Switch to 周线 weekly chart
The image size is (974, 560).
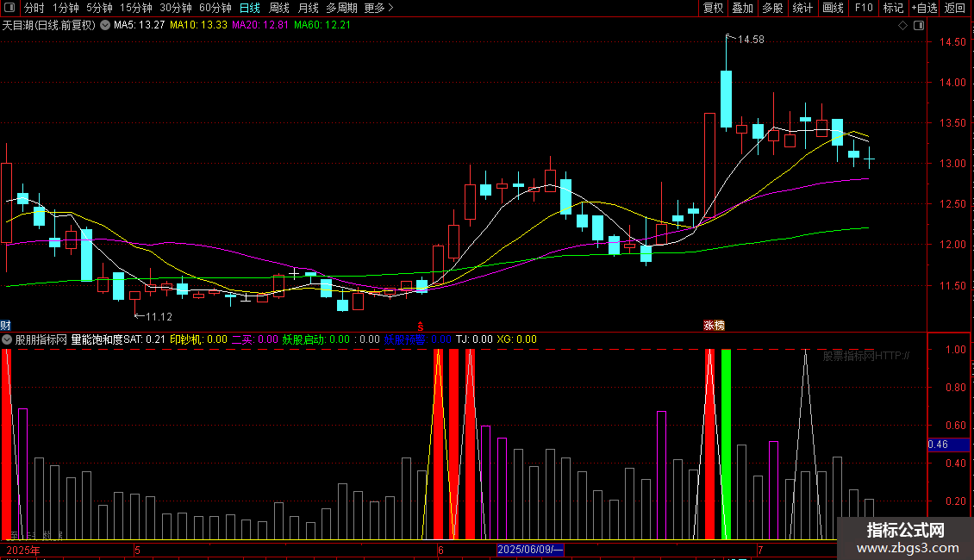(x=279, y=8)
